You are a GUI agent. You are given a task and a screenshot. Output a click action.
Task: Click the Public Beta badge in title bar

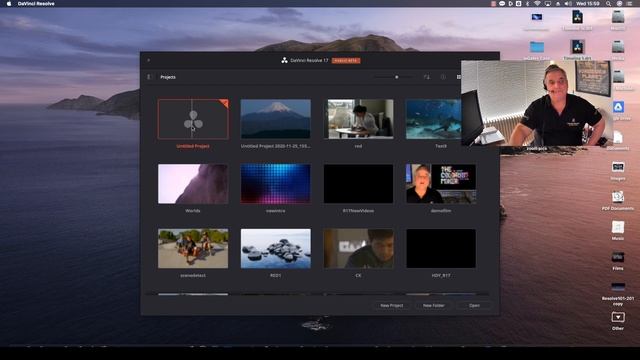(346, 60)
